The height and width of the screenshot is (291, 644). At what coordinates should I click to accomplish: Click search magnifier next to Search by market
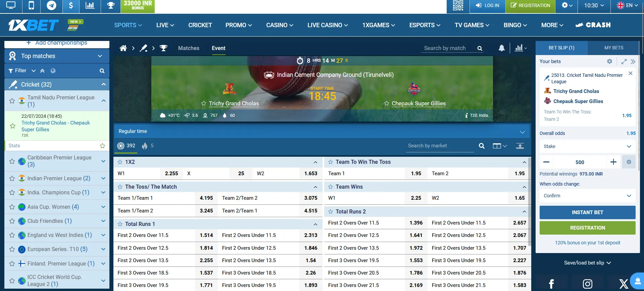pyautogui.click(x=482, y=146)
